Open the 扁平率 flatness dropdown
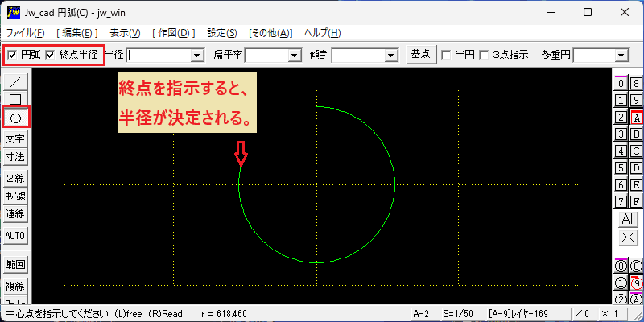The width and height of the screenshot is (644, 322). point(294,55)
